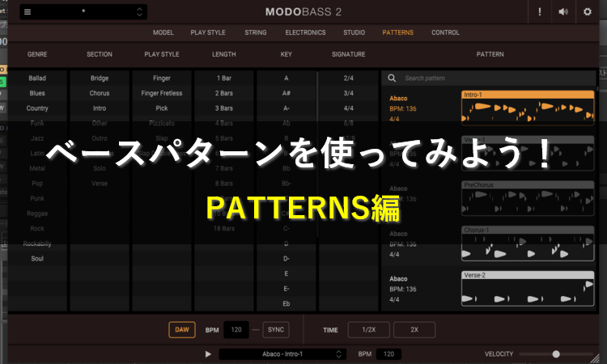The image size is (607, 364).
Task: Click the 1/2X time button
Action: click(369, 329)
